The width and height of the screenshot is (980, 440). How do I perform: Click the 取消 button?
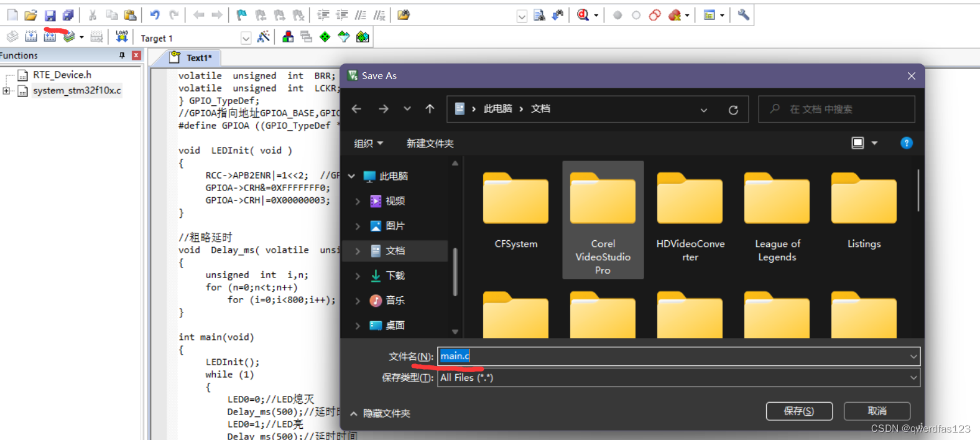(877, 411)
